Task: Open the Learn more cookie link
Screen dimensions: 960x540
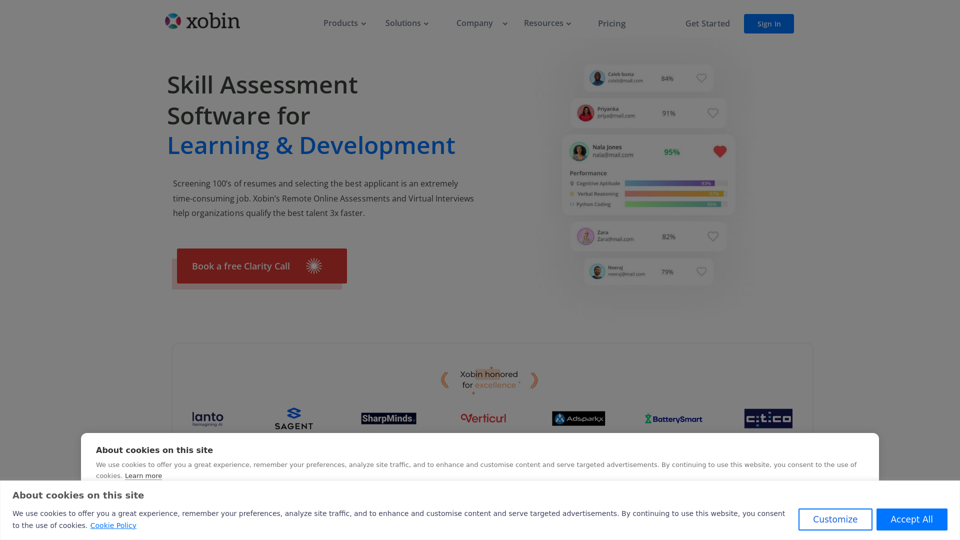Action: coord(143,476)
